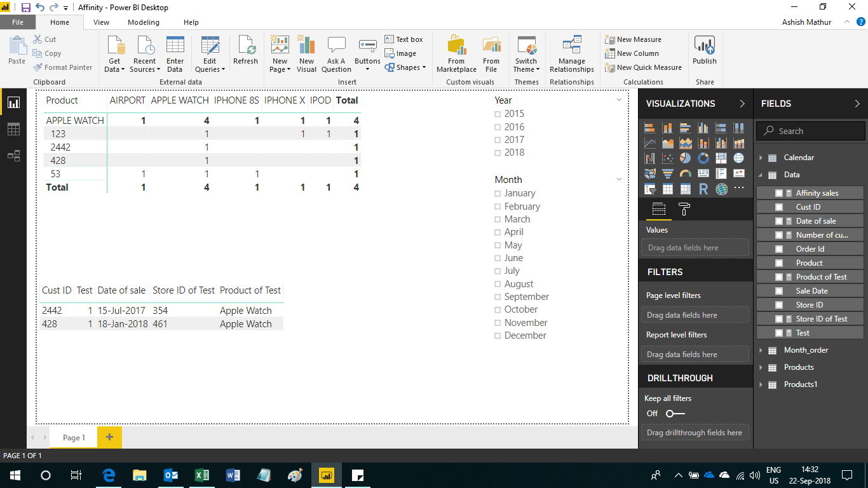Pick the waterfall chart visualization
This screenshot has width=868, height=488.
(x=650, y=158)
